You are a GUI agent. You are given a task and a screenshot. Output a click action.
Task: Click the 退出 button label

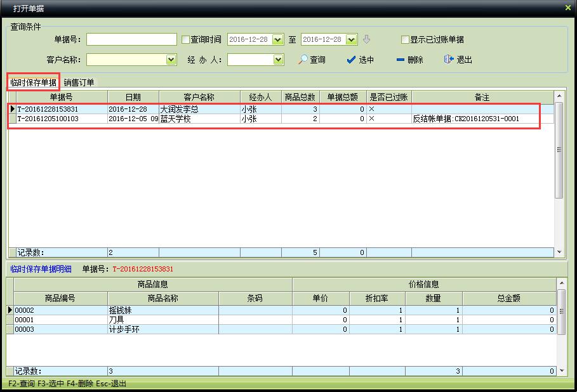(465, 60)
